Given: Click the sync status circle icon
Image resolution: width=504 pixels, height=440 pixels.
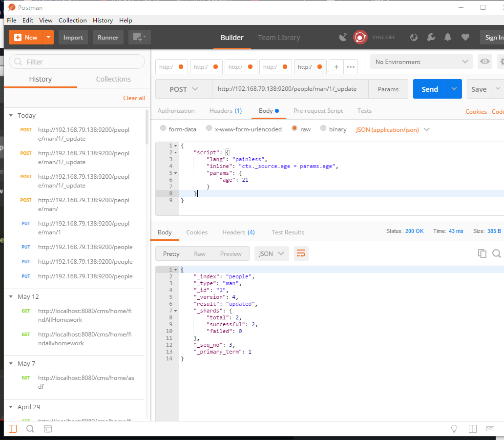Looking at the screenshot, I should coord(360,38).
